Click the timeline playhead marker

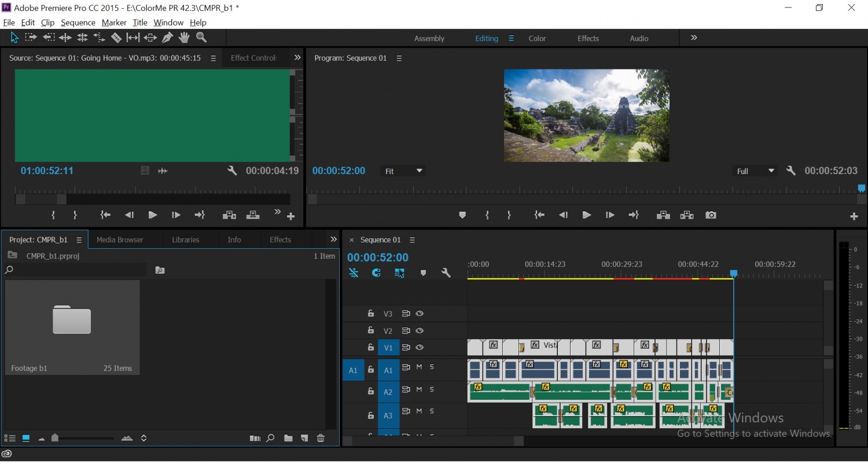pyautogui.click(x=734, y=273)
